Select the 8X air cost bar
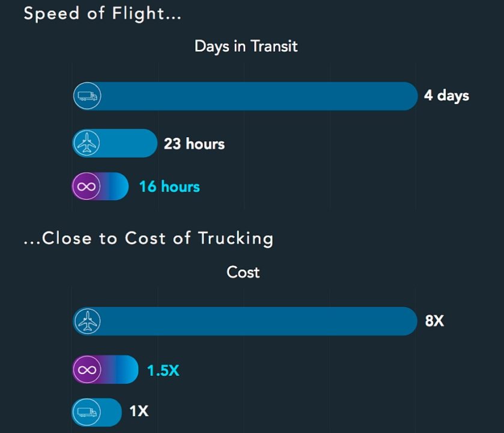Viewport: 504px width, 433px height. pyautogui.click(x=245, y=321)
